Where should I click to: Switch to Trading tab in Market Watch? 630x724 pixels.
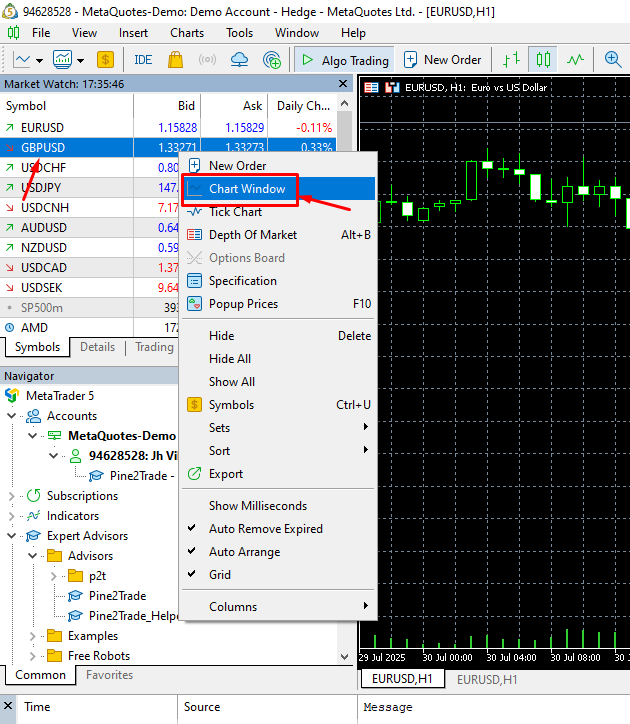pyautogui.click(x=154, y=347)
